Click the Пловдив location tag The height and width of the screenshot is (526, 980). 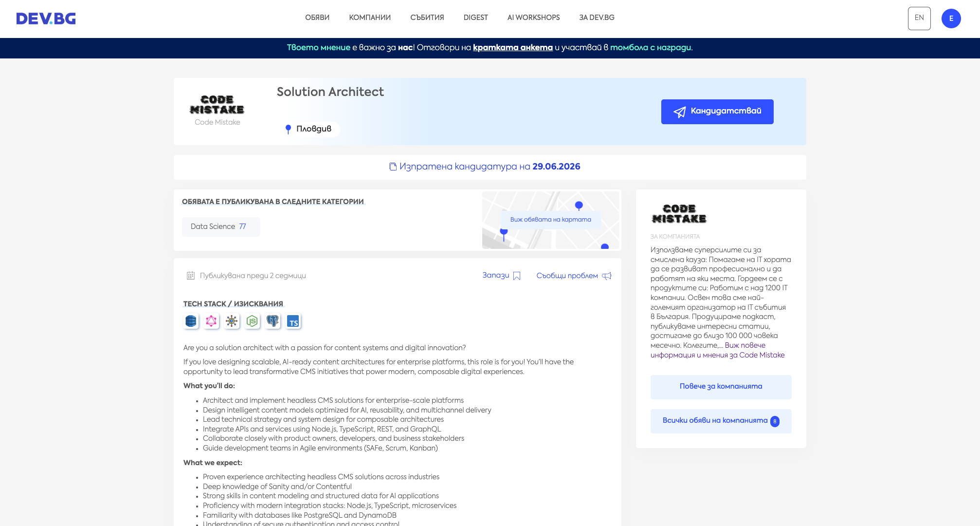pos(309,129)
